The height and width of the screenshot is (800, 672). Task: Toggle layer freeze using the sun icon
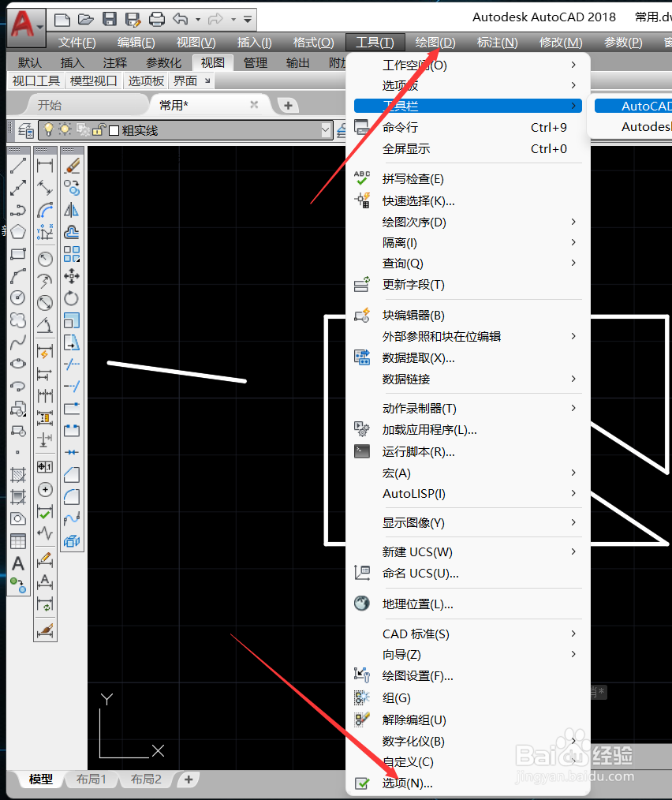pyautogui.click(x=63, y=130)
